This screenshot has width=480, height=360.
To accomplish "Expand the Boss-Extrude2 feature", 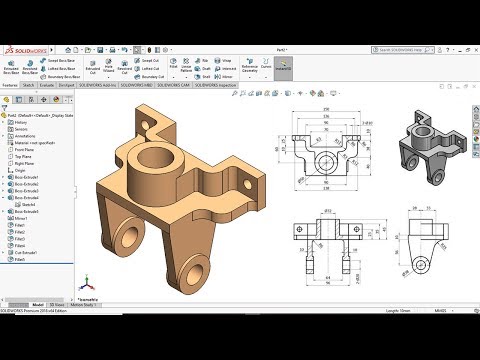I will pos(3,184).
